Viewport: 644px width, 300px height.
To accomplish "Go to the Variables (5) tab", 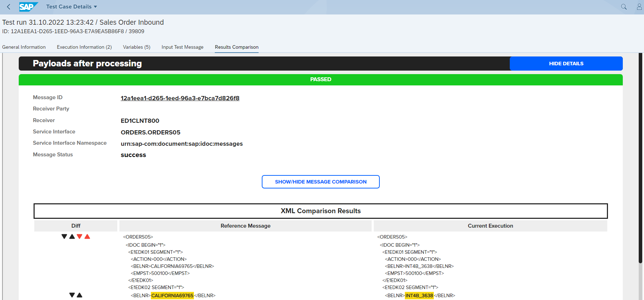I will 136,47.
